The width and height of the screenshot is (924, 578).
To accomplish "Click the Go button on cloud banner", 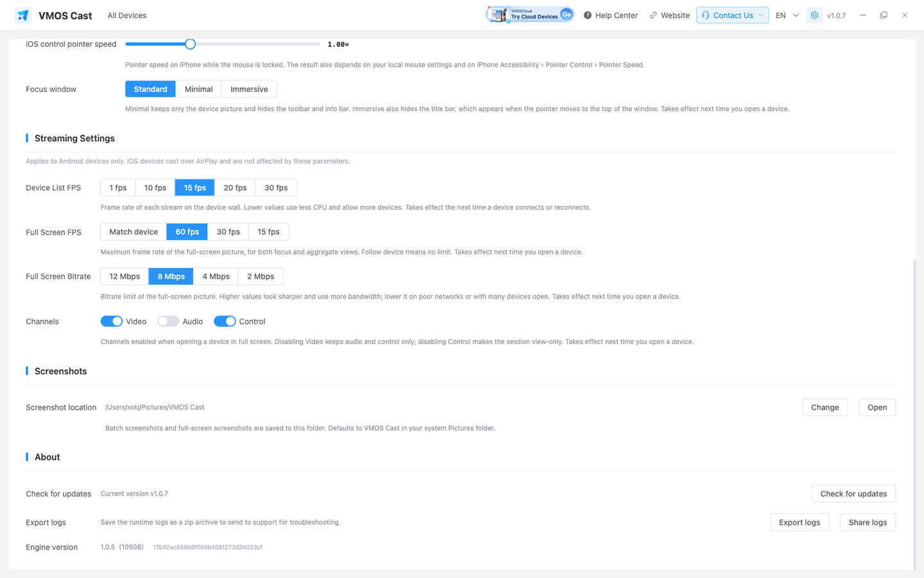I will point(566,14).
